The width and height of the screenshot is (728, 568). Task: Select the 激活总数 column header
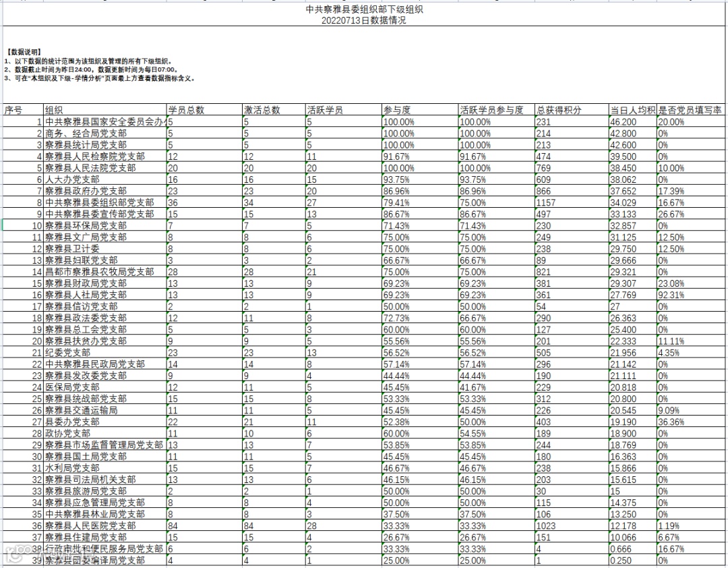click(274, 110)
